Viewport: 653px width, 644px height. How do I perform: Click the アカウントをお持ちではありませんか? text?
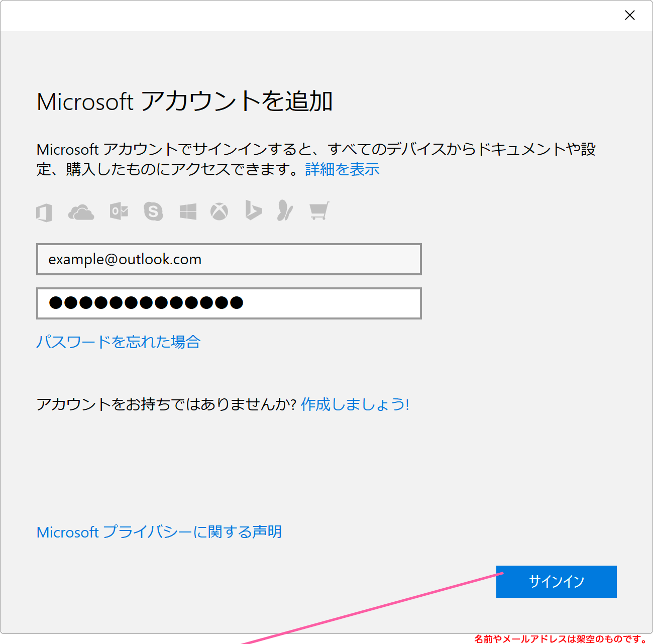pos(167,404)
